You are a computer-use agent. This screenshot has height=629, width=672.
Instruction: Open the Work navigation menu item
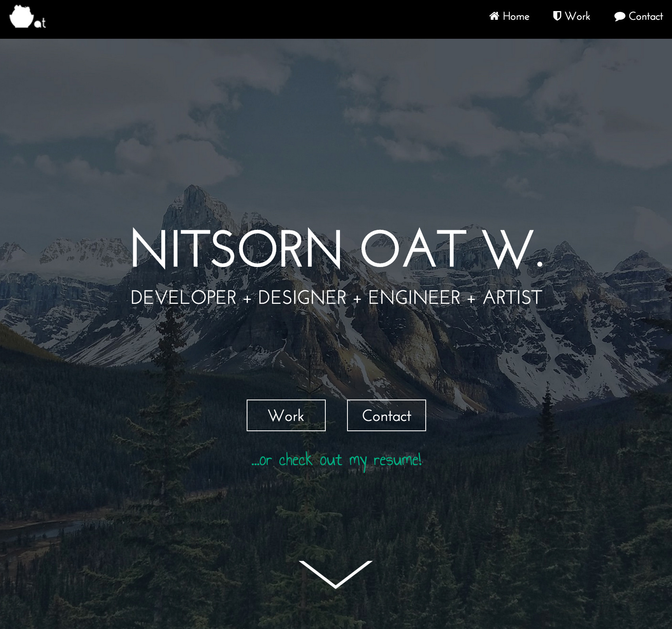pos(572,16)
